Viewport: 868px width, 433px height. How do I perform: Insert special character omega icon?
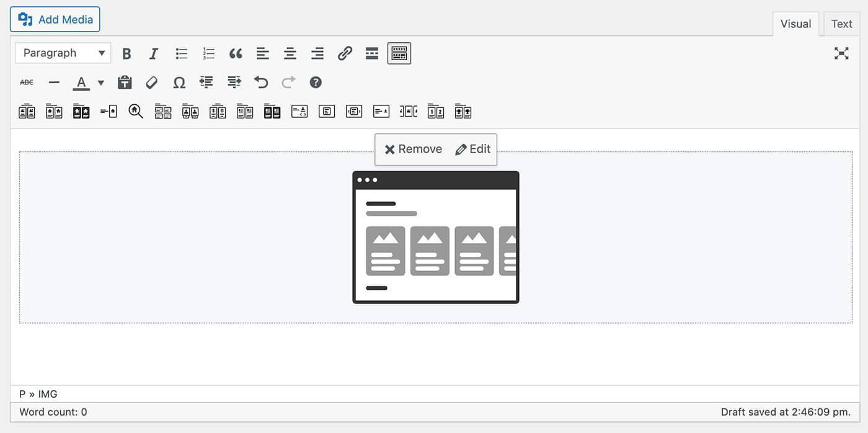179,83
